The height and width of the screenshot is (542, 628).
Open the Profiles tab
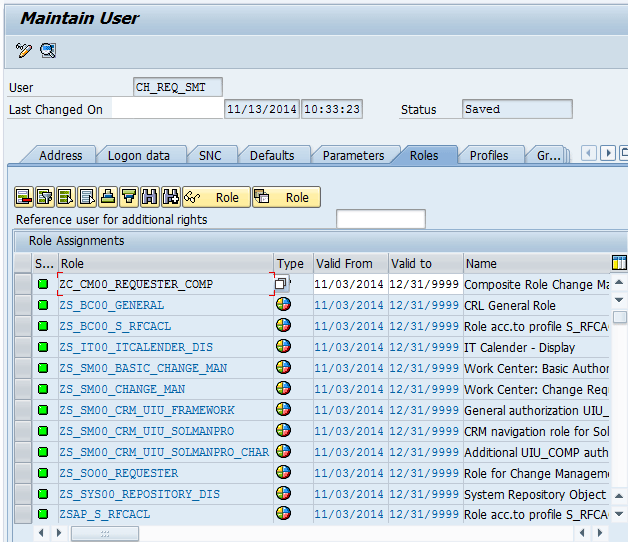tap(489, 155)
